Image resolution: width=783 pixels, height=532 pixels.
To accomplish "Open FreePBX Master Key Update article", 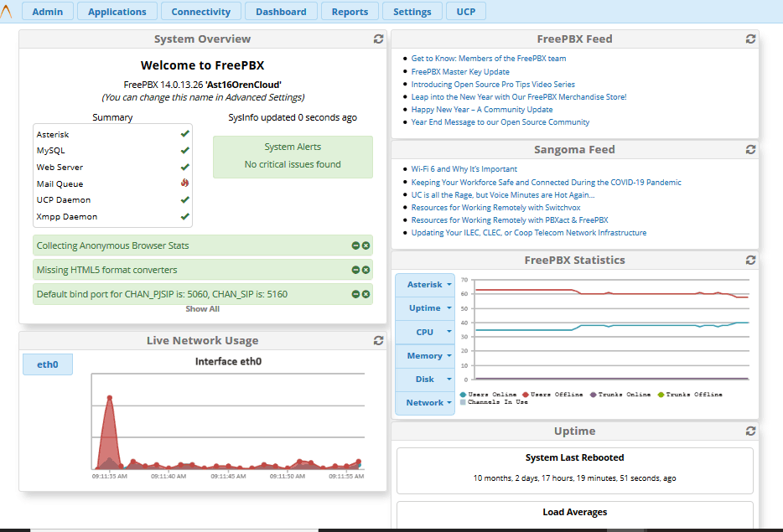I will 460,72.
